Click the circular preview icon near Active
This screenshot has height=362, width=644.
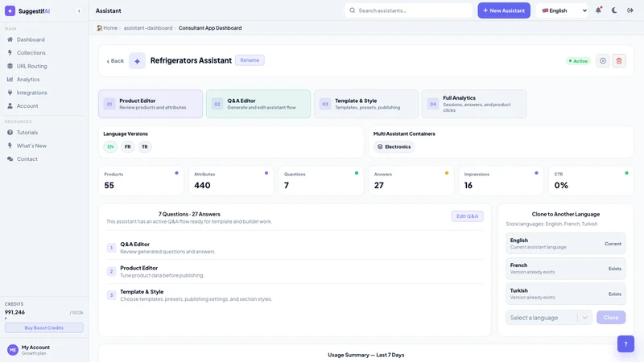(602, 61)
